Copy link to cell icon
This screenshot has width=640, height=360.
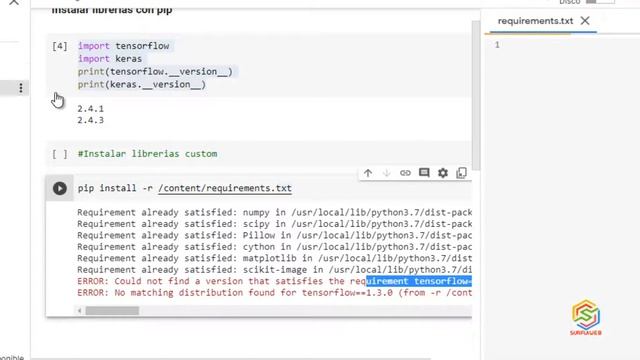tap(405, 173)
